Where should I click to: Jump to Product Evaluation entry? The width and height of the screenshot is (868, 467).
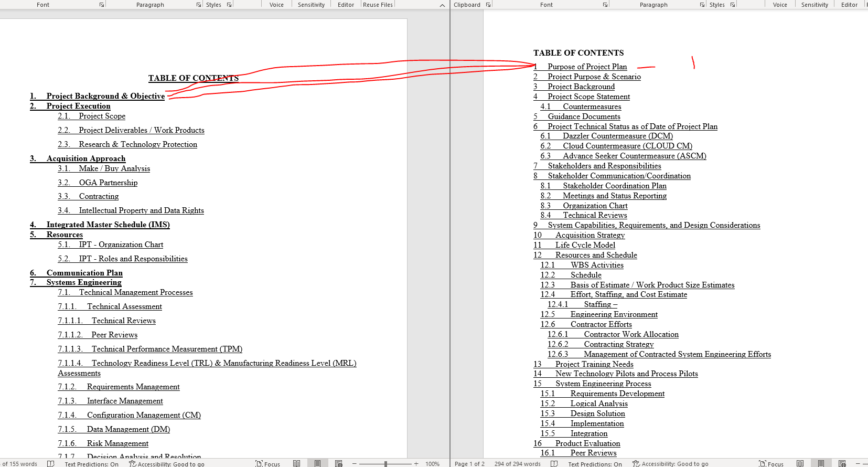(x=577, y=443)
